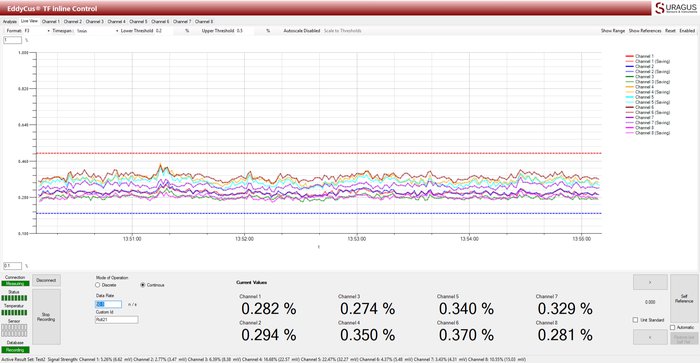Viewport: 700px width, 363px height.
Task: Click Channel 3 current value 0.274 %
Action: [x=367, y=309]
